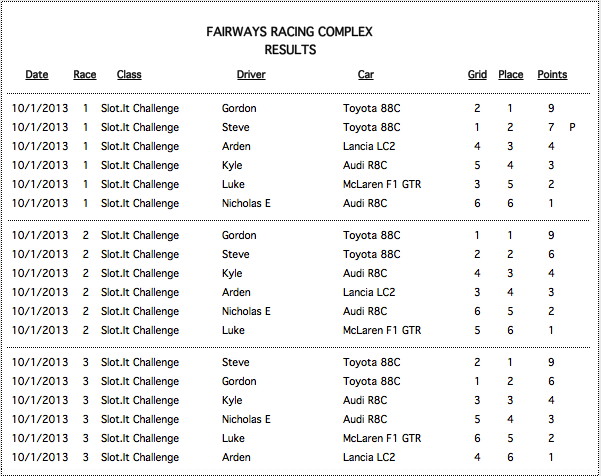The image size is (601, 476).
Task: Click the FAIRWAYS RACING COMPLEX title
Action: [289, 31]
